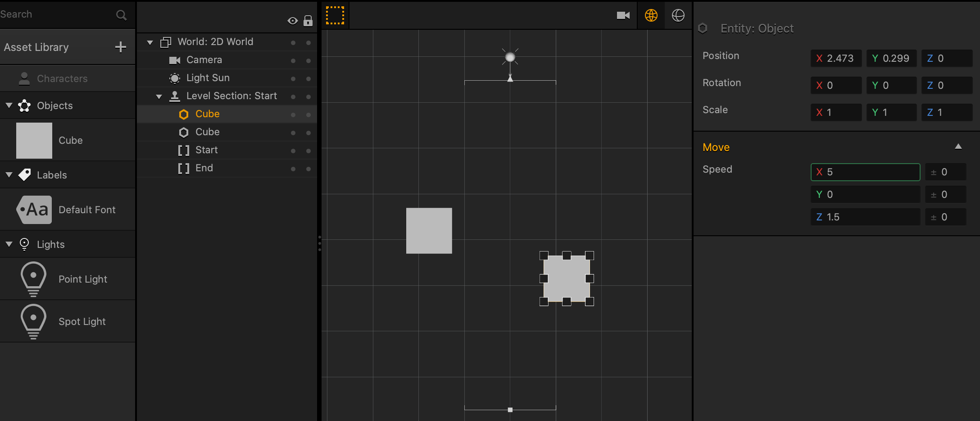Click the eye visibility column header icon
This screenshot has height=421, width=980.
292,21
